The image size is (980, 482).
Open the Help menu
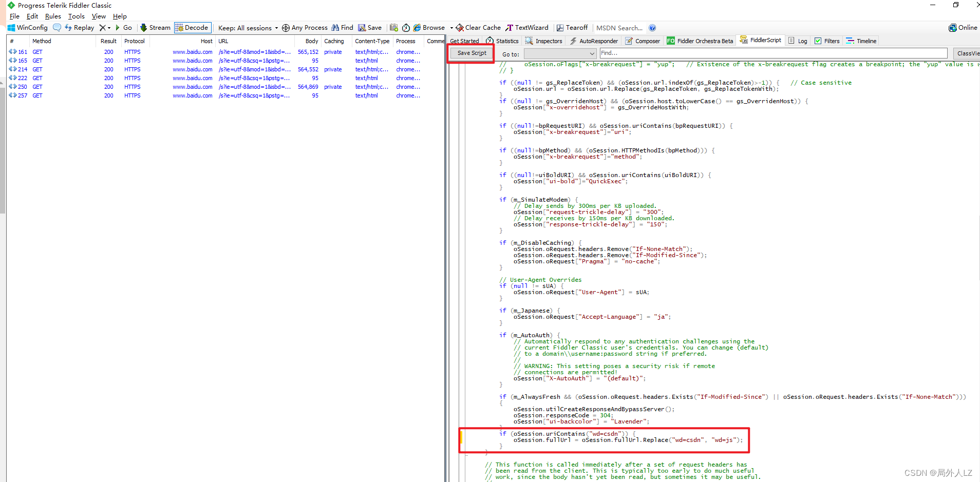120,16
